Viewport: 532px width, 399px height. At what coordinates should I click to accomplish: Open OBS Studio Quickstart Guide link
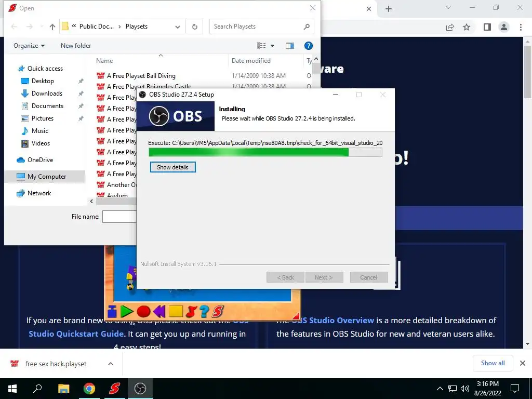click(x=76, y=334)
